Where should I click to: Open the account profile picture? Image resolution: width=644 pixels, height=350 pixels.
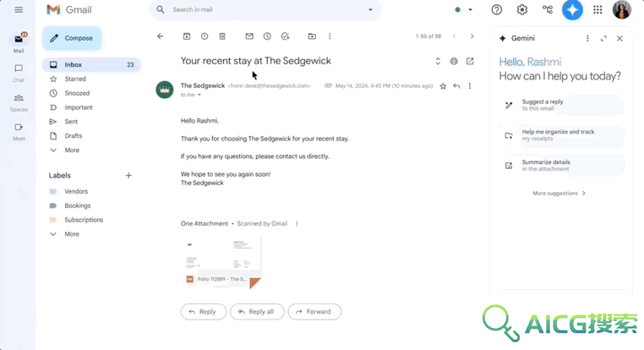pyautogui.click(x=622, y=9)
